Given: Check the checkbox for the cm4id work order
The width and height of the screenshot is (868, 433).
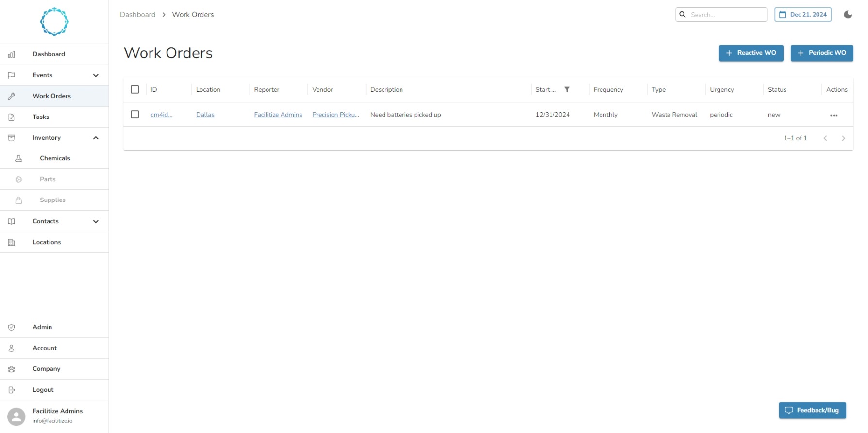Looking at the screenshot, I should coord(135,115).
